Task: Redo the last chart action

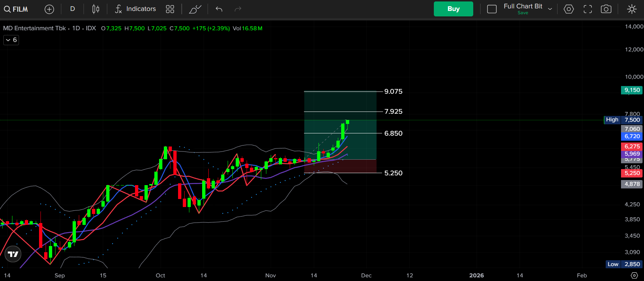Action: click(x=238, y=9)
